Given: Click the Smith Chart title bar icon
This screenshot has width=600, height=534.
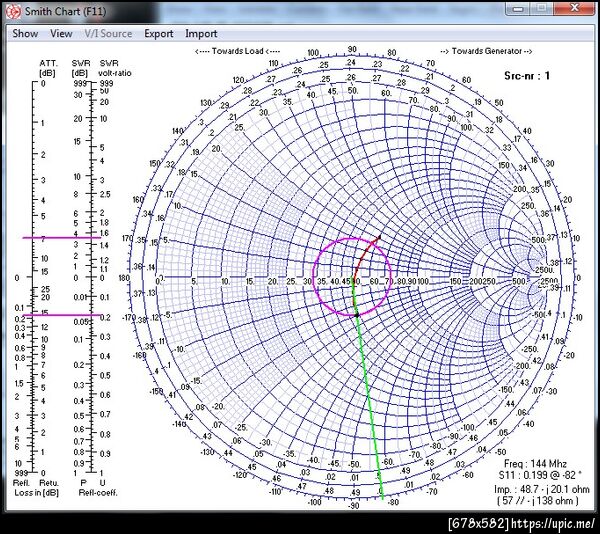Looking at the screenshot, I should [14, 12].
